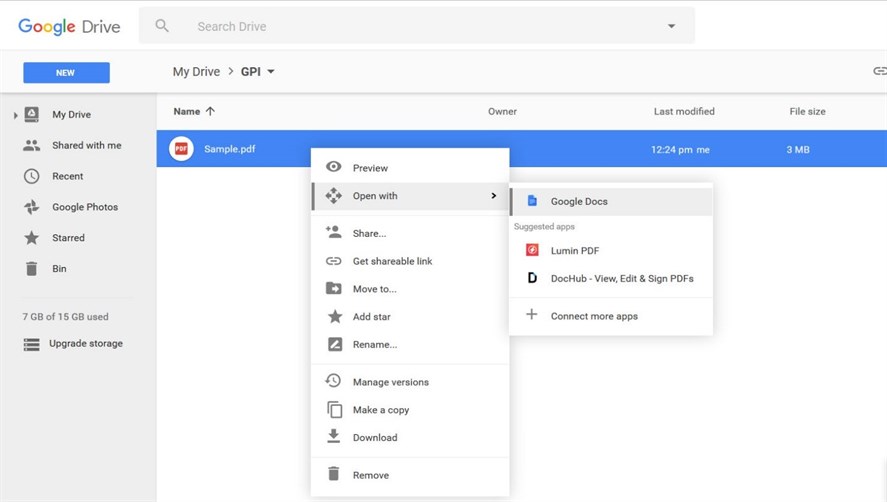Screen dimensions: 887x502
Task: Select Preview from the context menu
Action: (370, 168)
